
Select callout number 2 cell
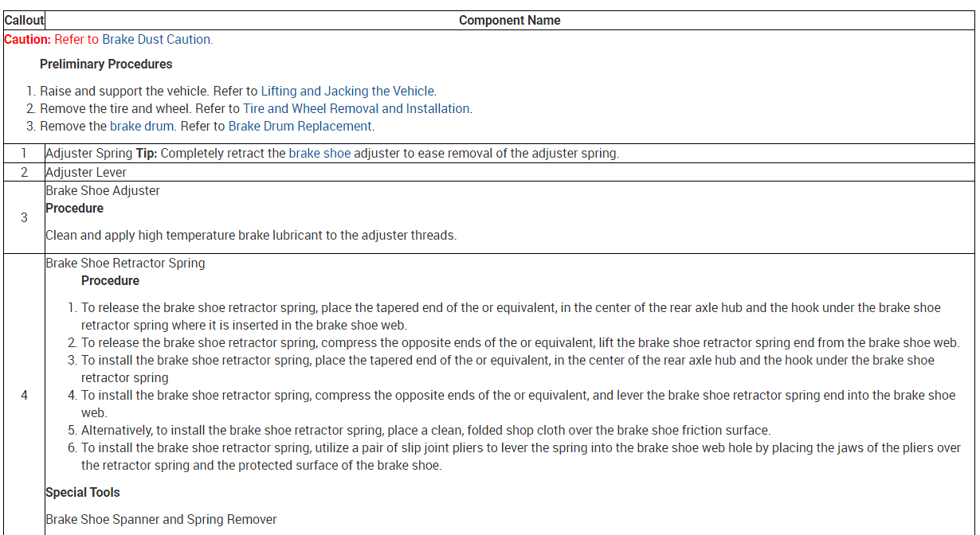click(x=24, y=172)
